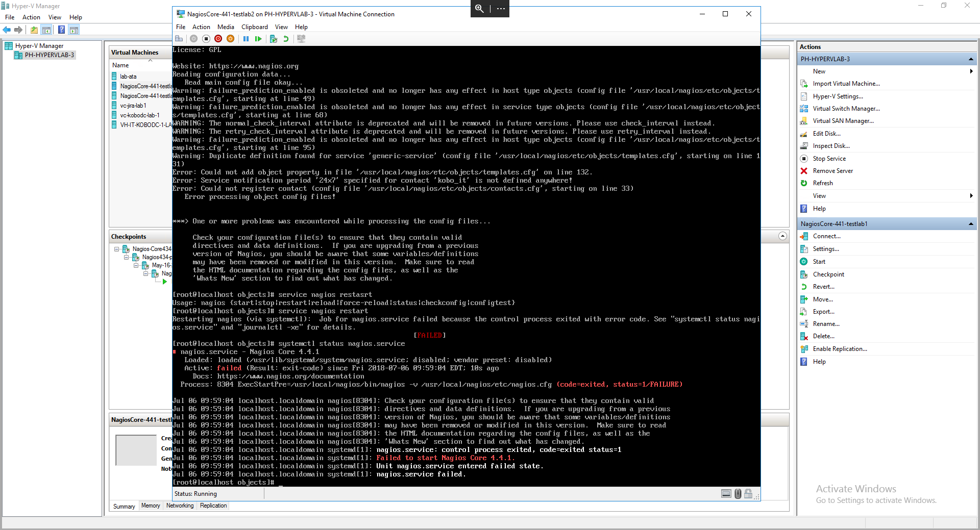
Task: Click the Turn Off VM toolbar icon
Action: tap(206, 39)
